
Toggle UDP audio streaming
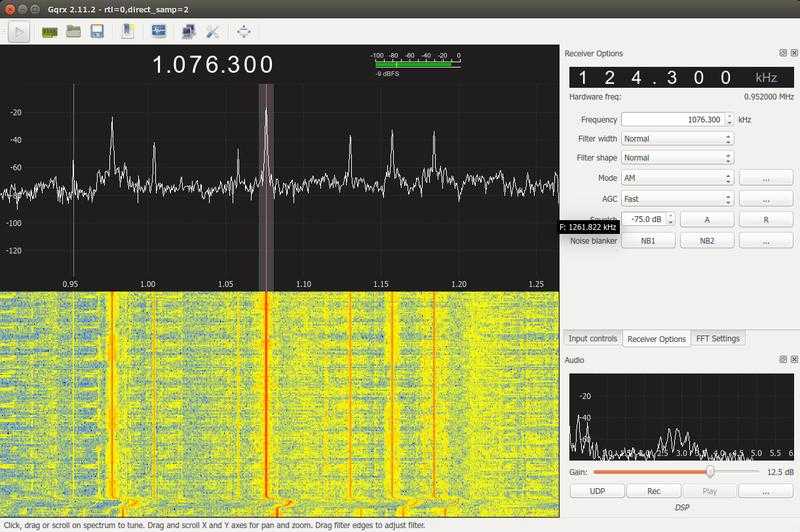(x=597, y=491)
